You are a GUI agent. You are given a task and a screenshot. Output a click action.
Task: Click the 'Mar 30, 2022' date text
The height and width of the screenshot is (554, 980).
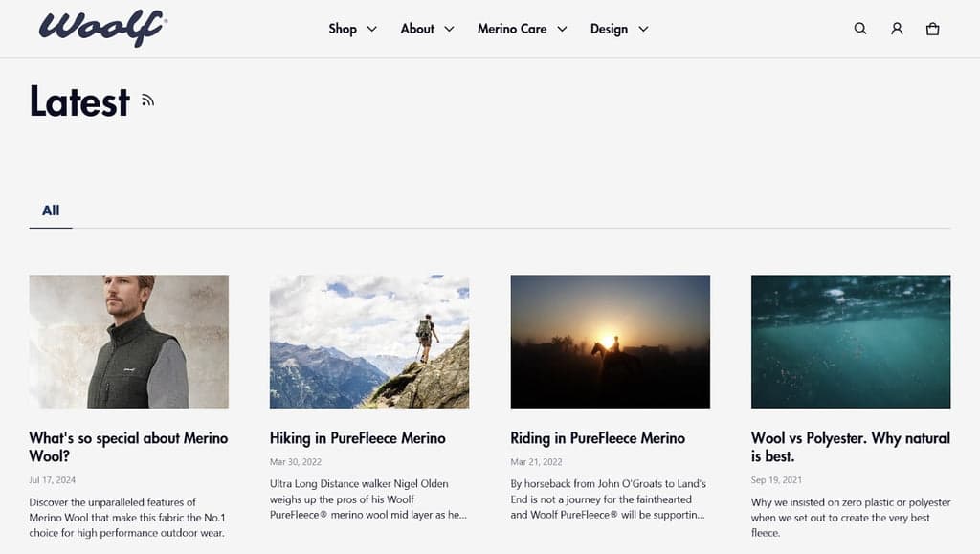(296, 462)
